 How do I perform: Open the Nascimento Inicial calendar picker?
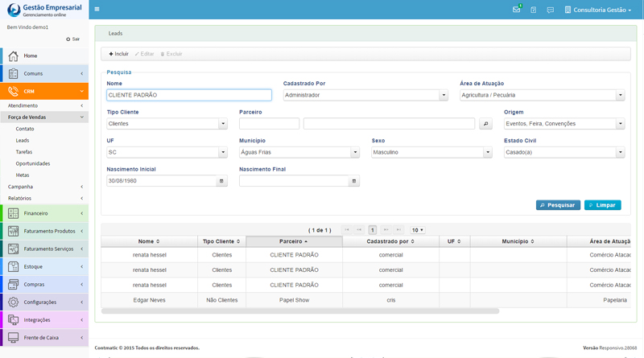[221, 181]
